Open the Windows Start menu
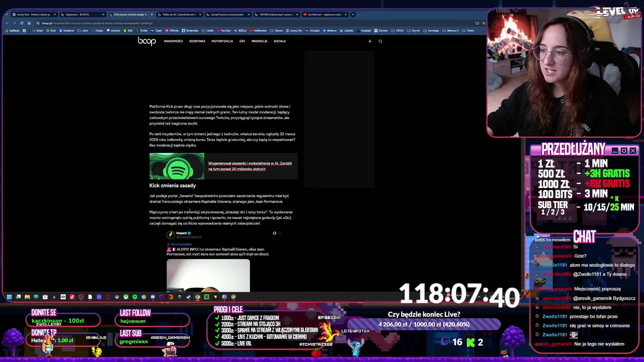Viewport: 644px width, 362px height. [9, 297]
